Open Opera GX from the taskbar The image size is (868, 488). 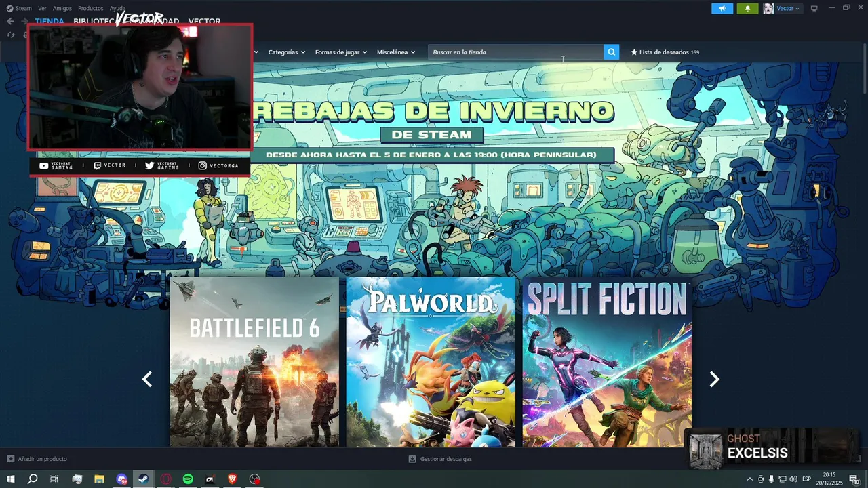click(x=165, y=479)
